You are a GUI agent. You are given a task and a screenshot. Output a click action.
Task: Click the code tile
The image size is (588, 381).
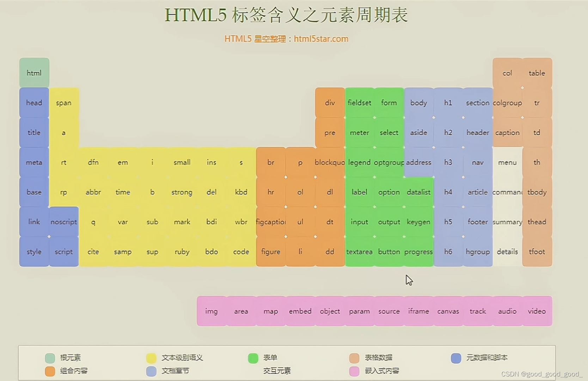click(x=241, y=252)
